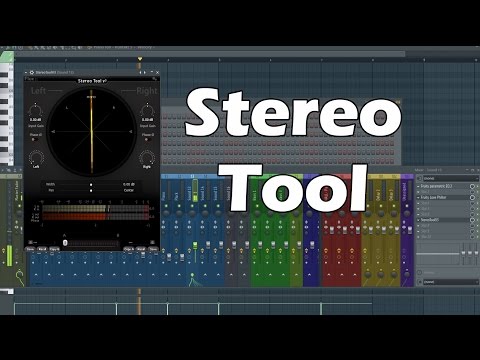This screenshot has height=360, width=480.
Task: Click the Left channel Input Gain knob
Action: coord(35,110)
